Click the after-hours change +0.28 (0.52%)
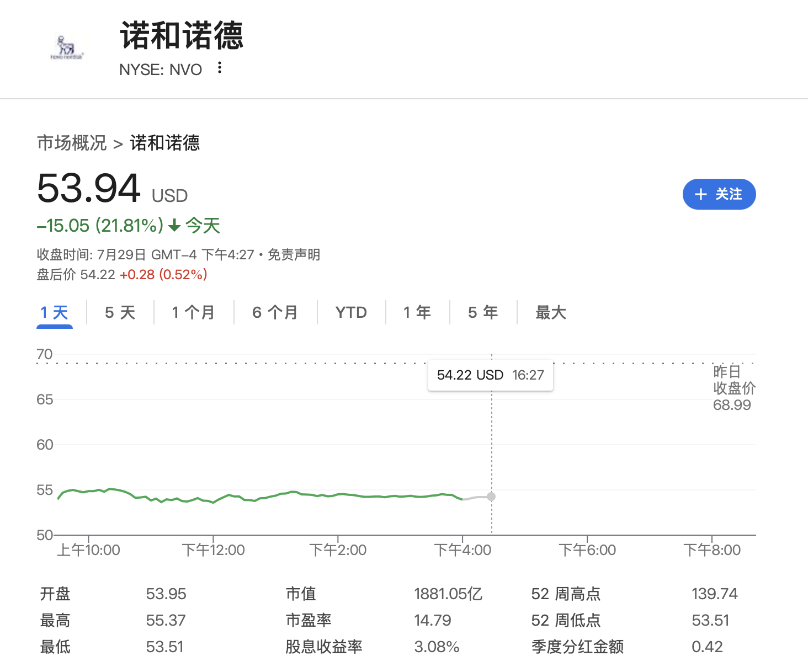808x672 pixels. pos(163,275)
